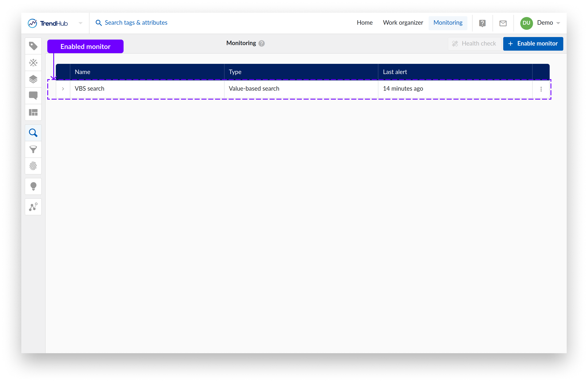Open the context item comment icon

[33, 96]
